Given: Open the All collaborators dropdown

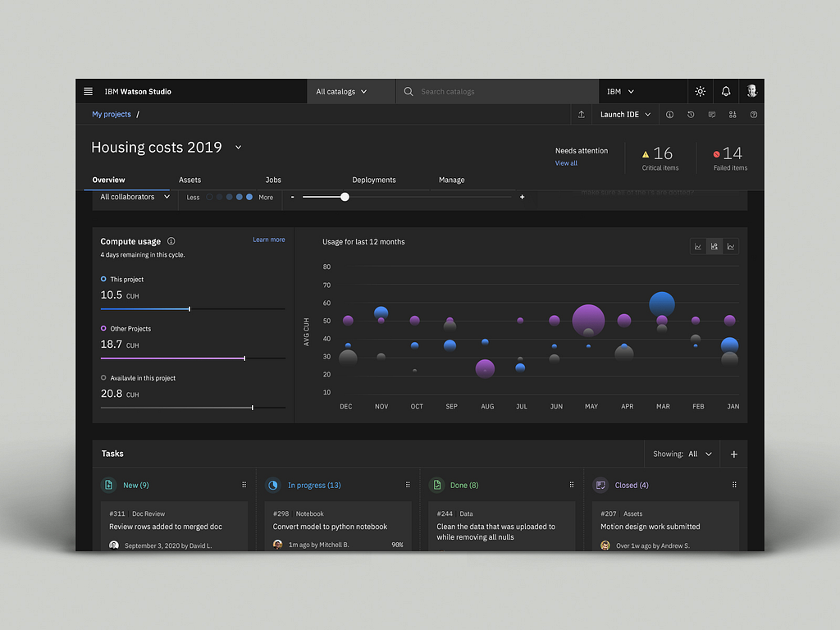Looking at the screenshot, I should pyautogui.click(x=135, y=197).
